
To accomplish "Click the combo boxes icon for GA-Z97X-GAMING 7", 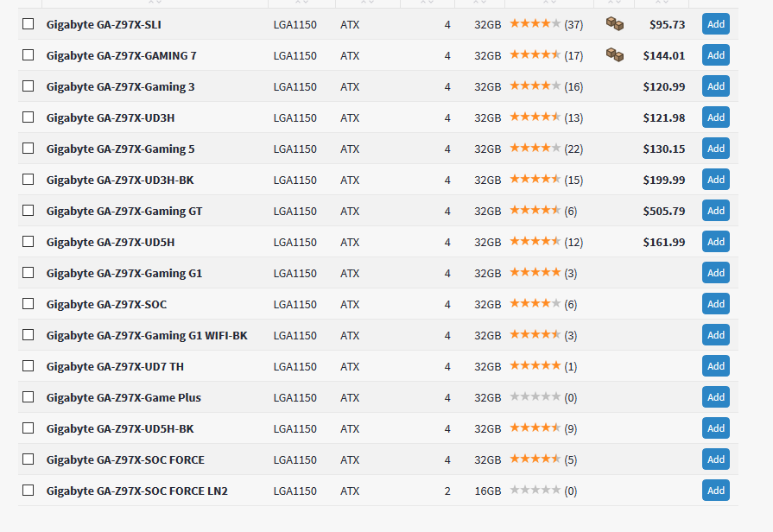I will (x=615, y=54).
